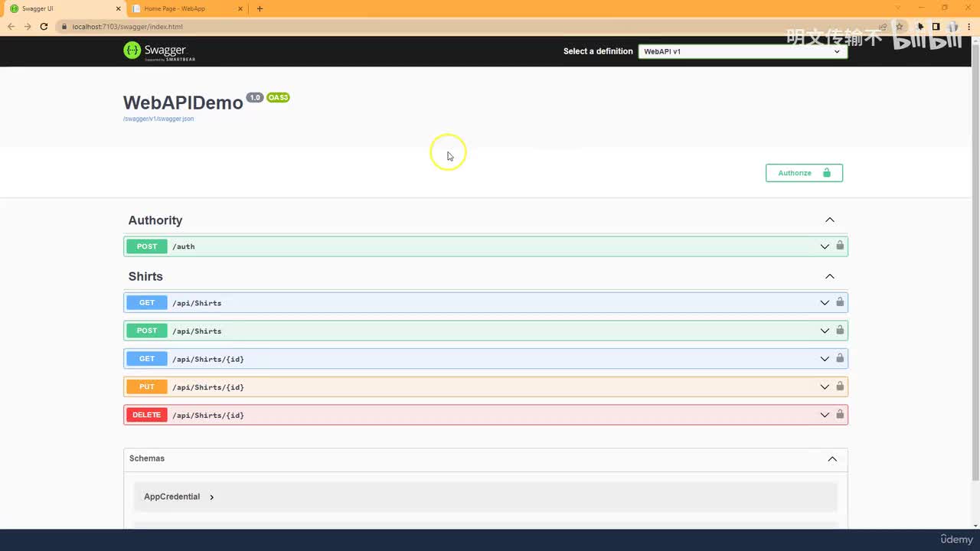
Task: Open the tab search chevron in title bar
Action: [x=899, y=8]
